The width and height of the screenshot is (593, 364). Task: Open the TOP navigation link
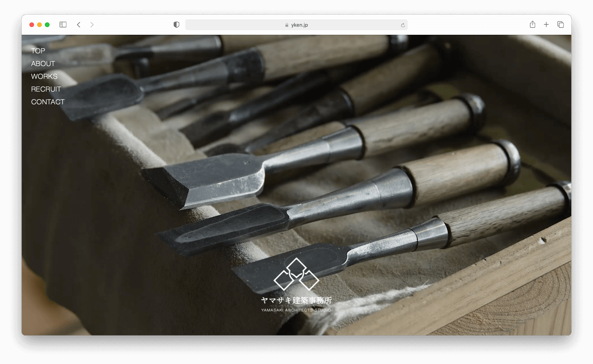38,51
